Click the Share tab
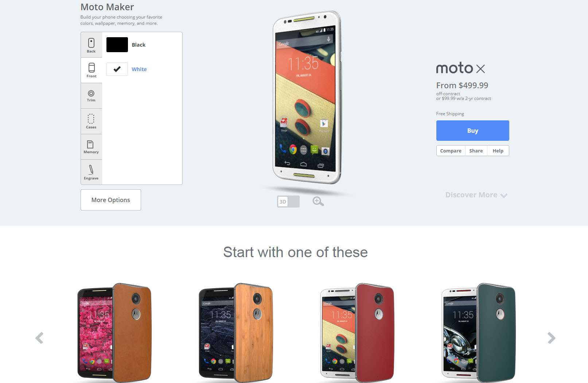The width and height of the screenshot is (588, 383). (476, 151)
